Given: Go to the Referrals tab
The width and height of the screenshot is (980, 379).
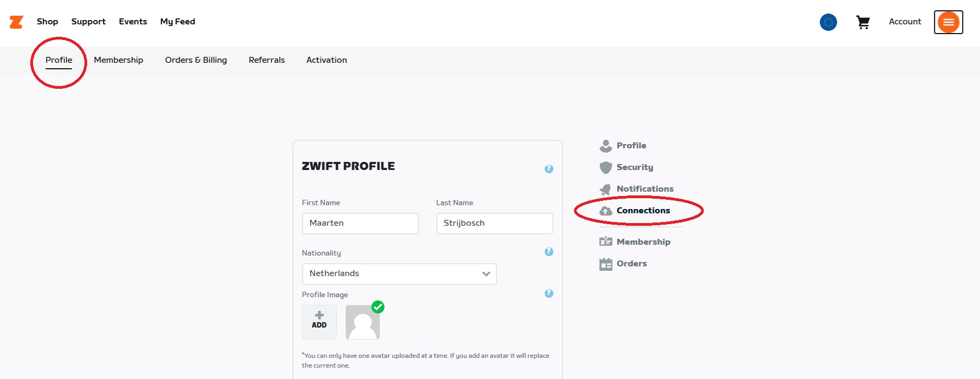Looking at the screenshot, I should (266, 60).
